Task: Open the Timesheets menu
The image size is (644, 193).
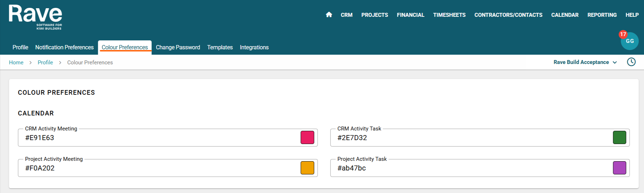Action: 449,15
